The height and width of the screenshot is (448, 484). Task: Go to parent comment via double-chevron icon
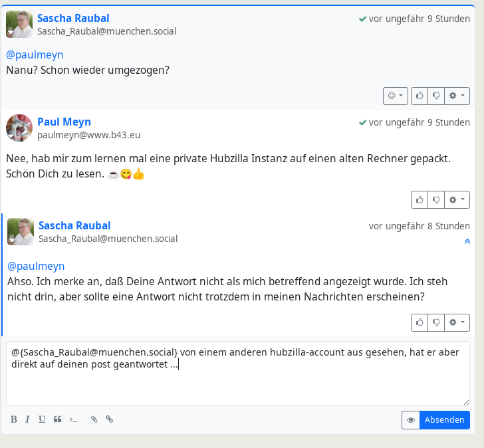tap(467, 241)
